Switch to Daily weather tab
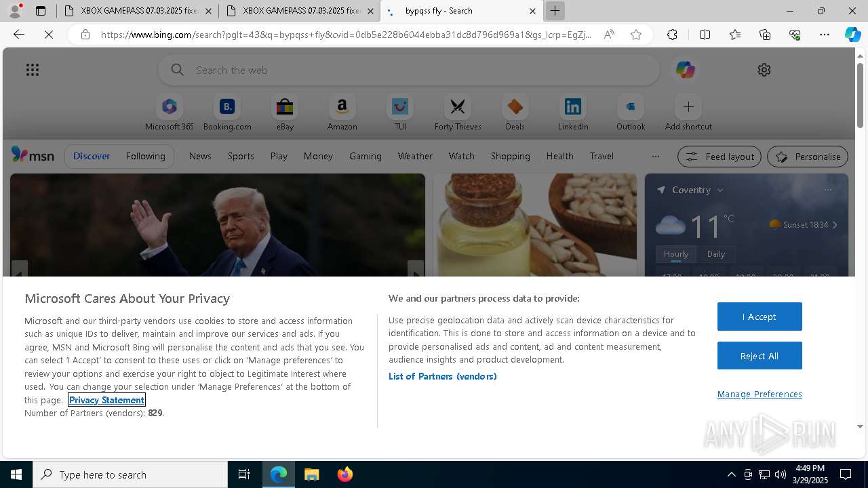The width and height of the screenshot is (868, 488). [x=716, y=254]
